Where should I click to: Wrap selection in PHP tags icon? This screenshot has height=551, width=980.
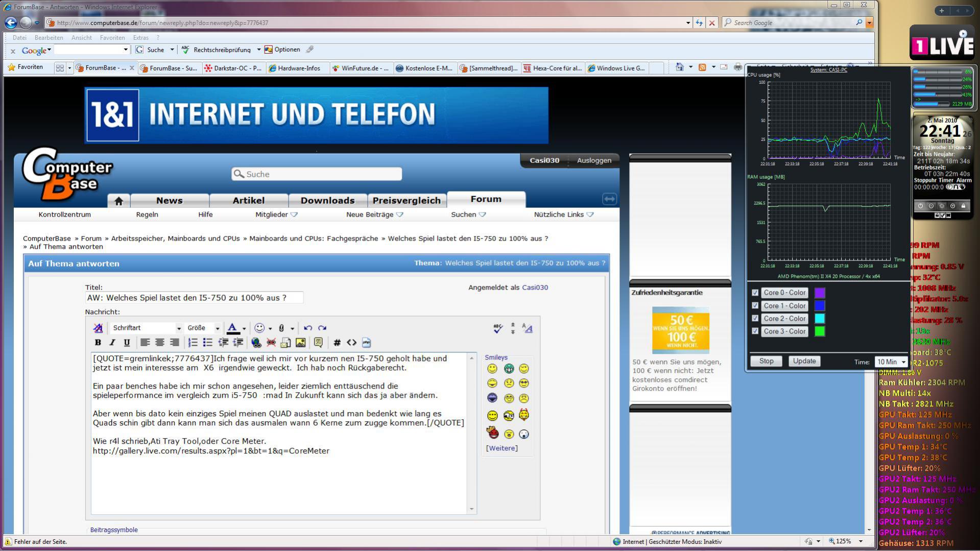pos(366,343)
